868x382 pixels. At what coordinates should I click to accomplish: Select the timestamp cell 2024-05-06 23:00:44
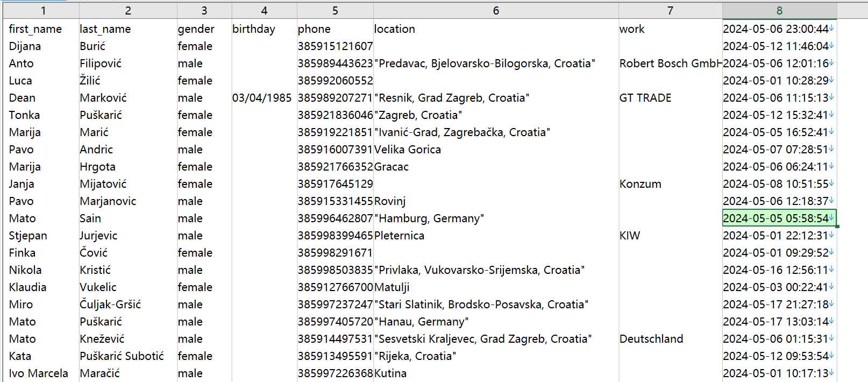click(x=779, y=29)
